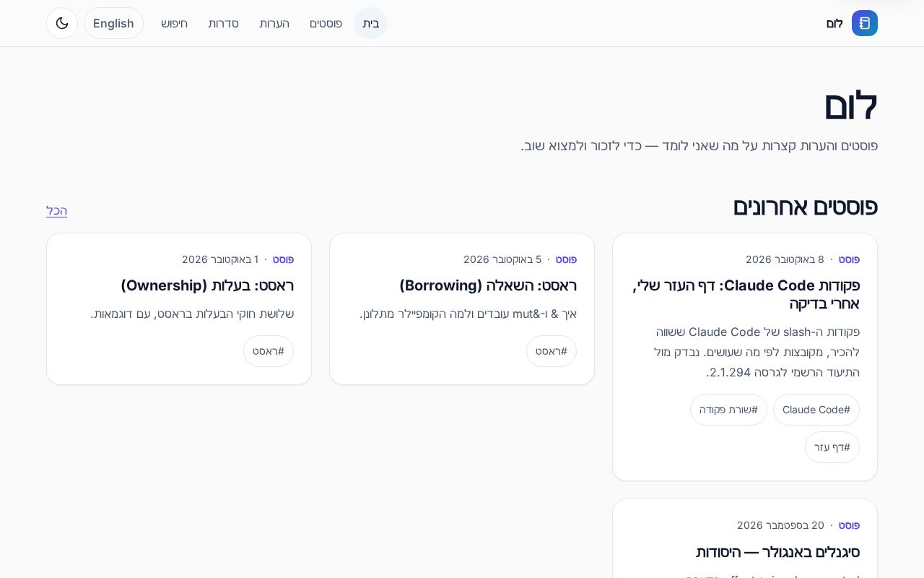Click the Borrowing post description text
This screenshot has height=578, width=924.
(x=468, y=314)
